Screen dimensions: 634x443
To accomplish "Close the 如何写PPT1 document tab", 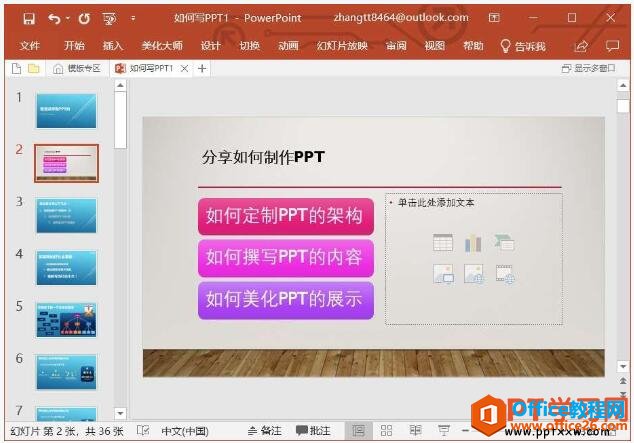I will [x=184, y=69].
